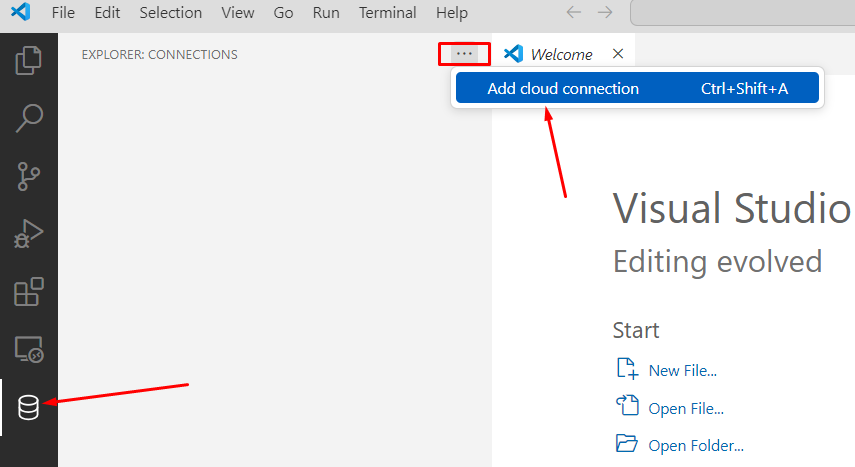This screenshot has height=467, width=855.
Task: Click the Open File... link
Action: 686,408
